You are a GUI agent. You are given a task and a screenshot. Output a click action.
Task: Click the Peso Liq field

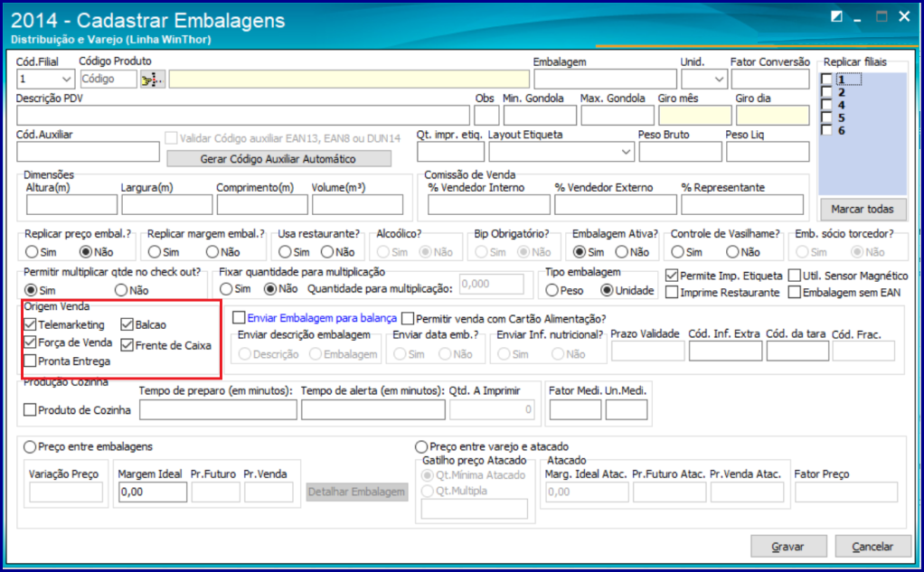(x=768, y=152)
